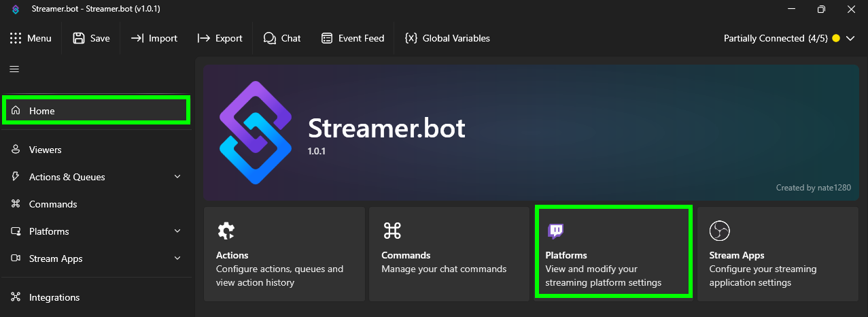868x317 pixels.
Task: Expand the Actions & Queues chevron
Action: pos(177,177)
